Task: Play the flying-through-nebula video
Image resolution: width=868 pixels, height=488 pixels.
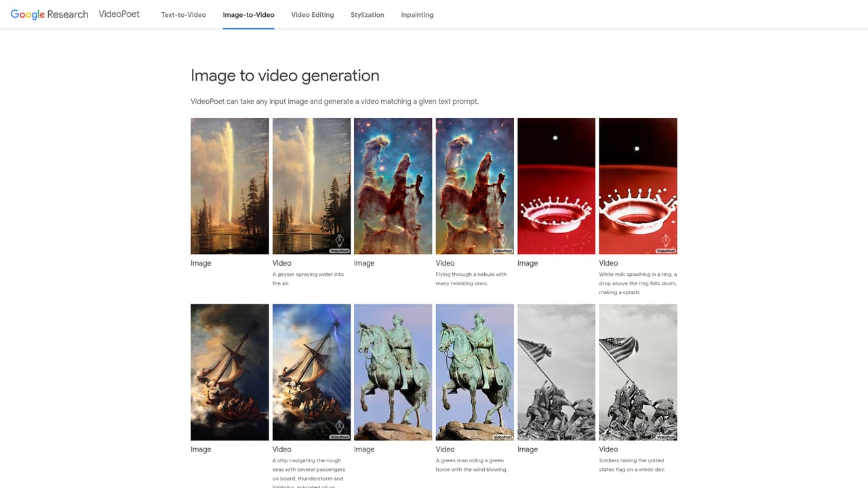Action: click(475, 186)
